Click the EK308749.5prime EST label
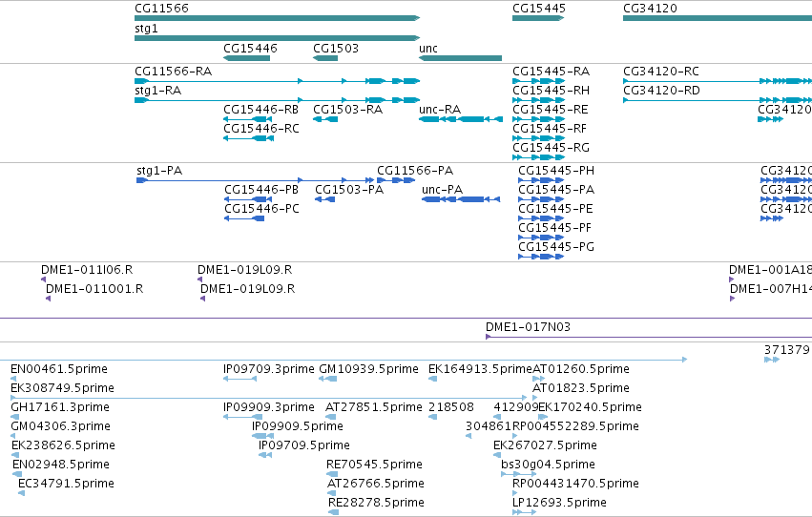The width and height of the screenshot is (812, 517). pos(62,388)
